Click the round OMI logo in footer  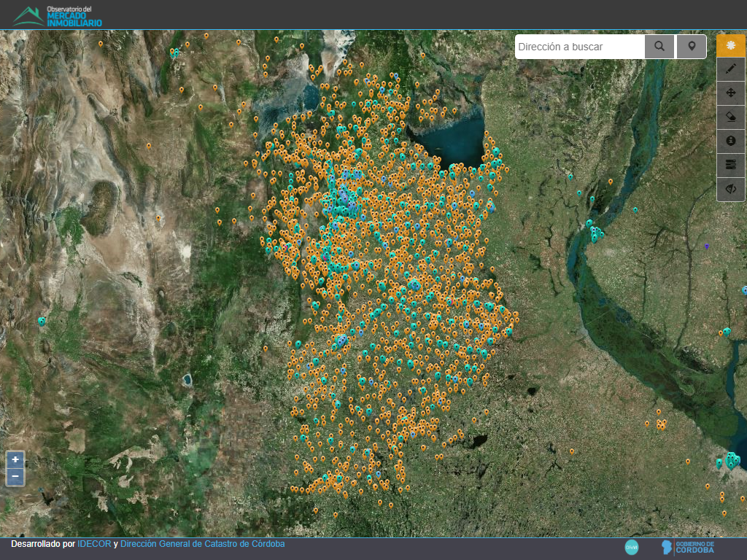coord(632,547)
